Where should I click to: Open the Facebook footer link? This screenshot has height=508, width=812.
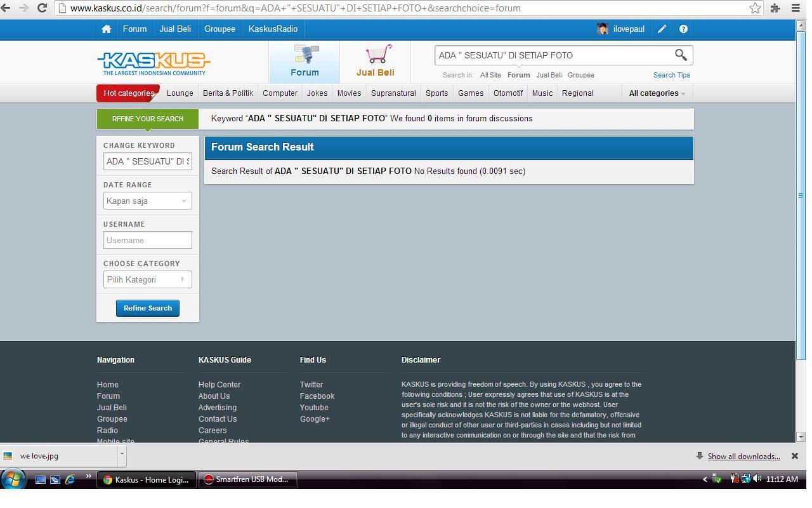(x=317, y=396)
